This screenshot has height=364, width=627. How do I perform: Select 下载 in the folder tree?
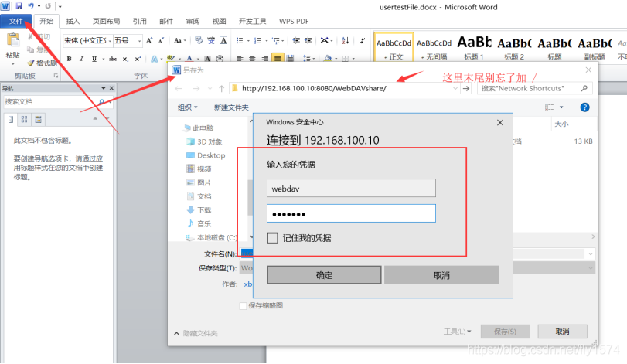199,209
